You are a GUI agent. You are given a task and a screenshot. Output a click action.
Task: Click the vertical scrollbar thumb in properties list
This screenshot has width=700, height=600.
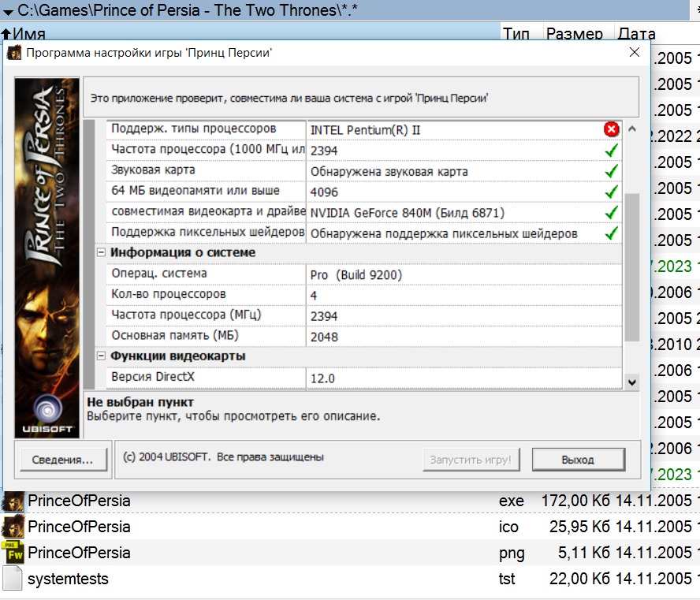coord(631,268)
